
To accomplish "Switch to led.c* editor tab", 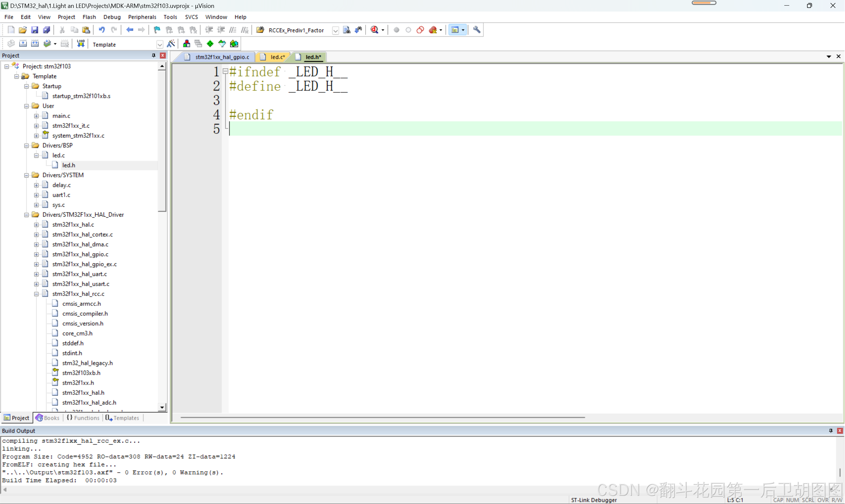I will 273,57.
